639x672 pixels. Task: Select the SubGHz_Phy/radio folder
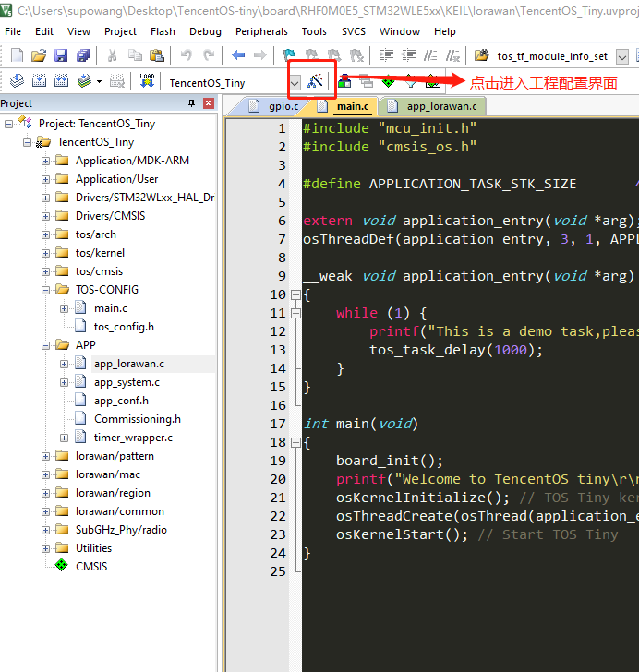coord(121,530)
